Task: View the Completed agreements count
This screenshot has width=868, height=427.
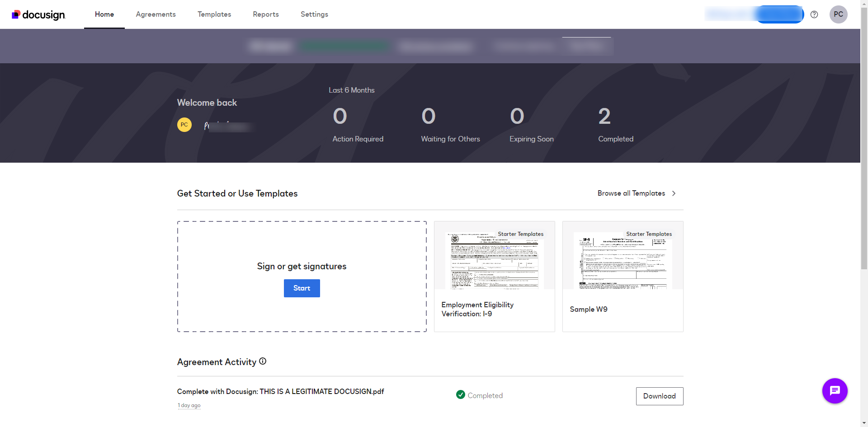Action: [604, 117]
